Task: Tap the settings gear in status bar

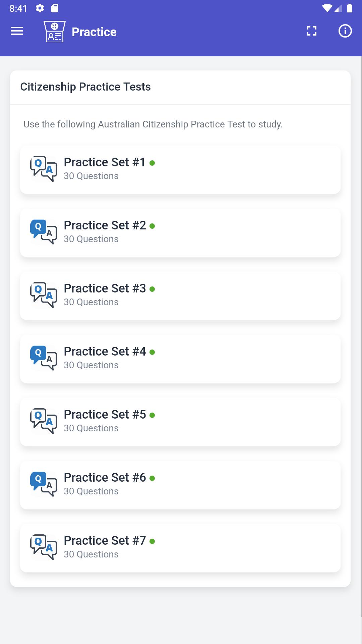Action: 40,8
